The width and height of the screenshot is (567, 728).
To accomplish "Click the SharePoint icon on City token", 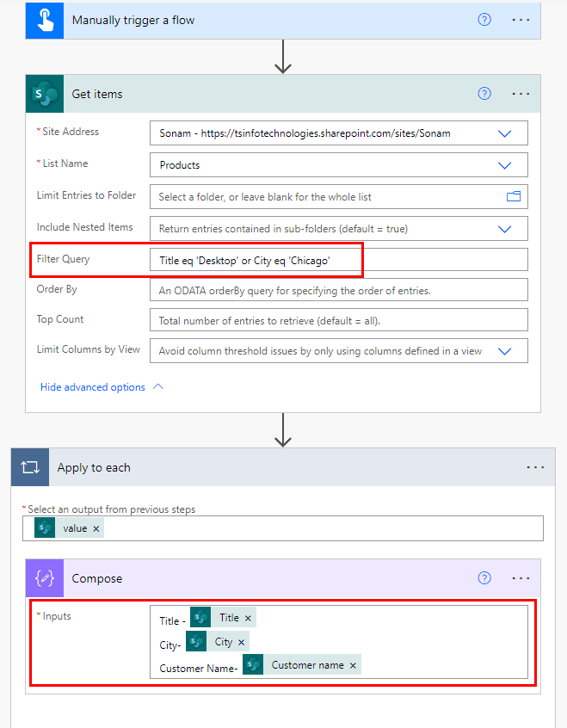I will 196,642.
